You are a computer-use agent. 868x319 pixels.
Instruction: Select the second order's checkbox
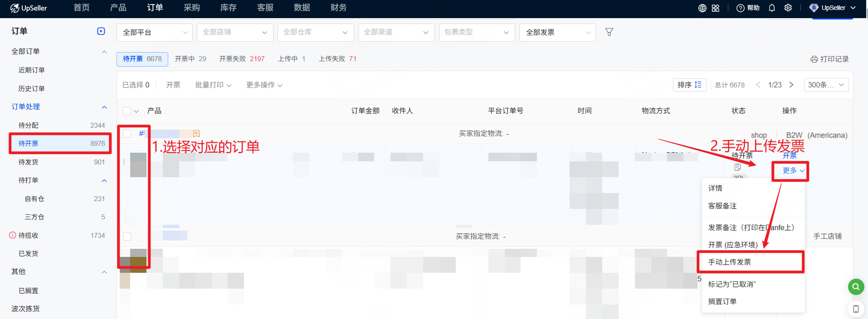point(127,237)
